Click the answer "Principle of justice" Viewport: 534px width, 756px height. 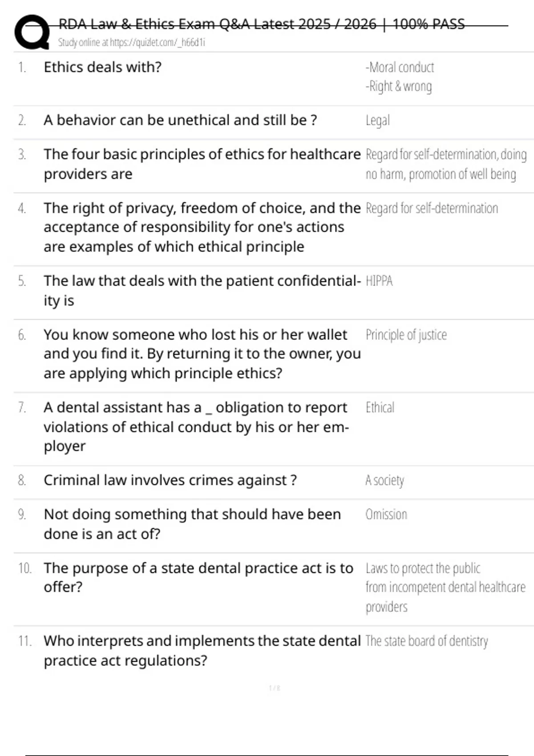[x=406, y=335]
